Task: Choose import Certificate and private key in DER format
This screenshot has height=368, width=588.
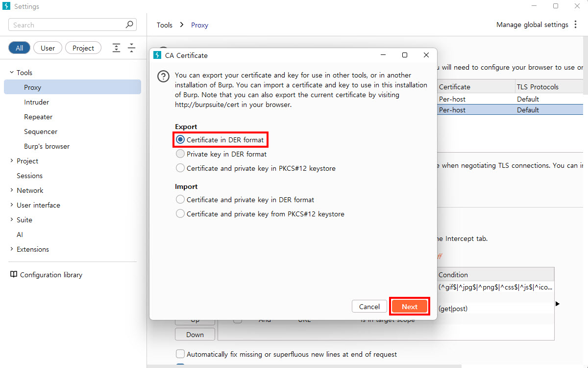Action: coord(245,200)
